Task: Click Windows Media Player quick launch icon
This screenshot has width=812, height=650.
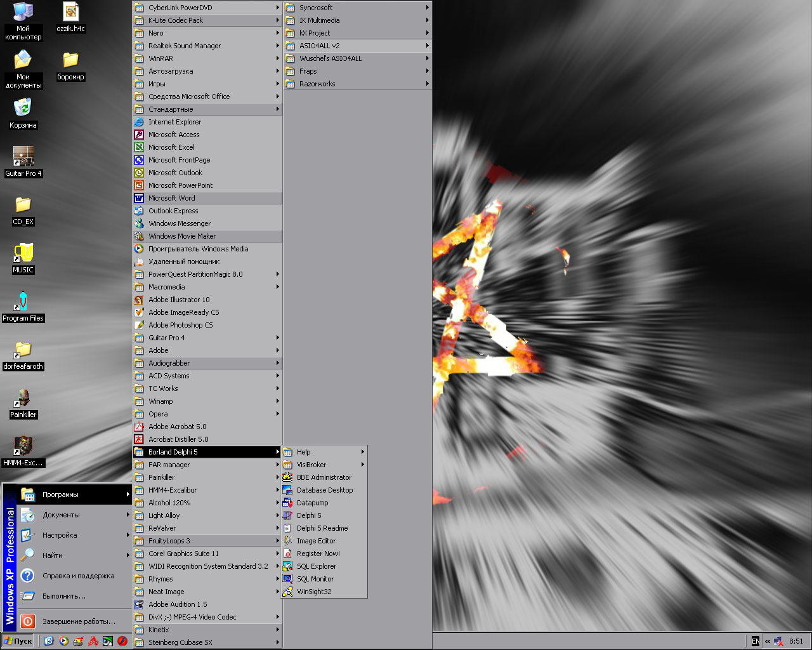Action: 63,641
